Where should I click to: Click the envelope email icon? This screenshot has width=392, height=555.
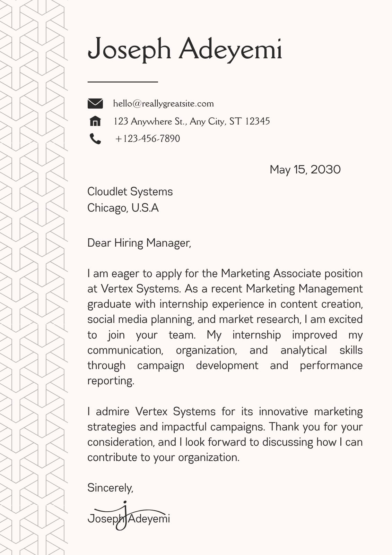click(95, 103)
